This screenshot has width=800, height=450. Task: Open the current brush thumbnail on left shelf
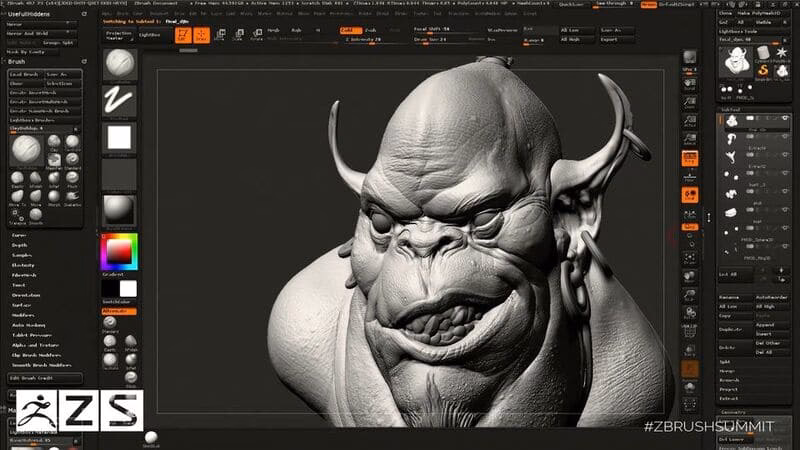click(119, 65)
